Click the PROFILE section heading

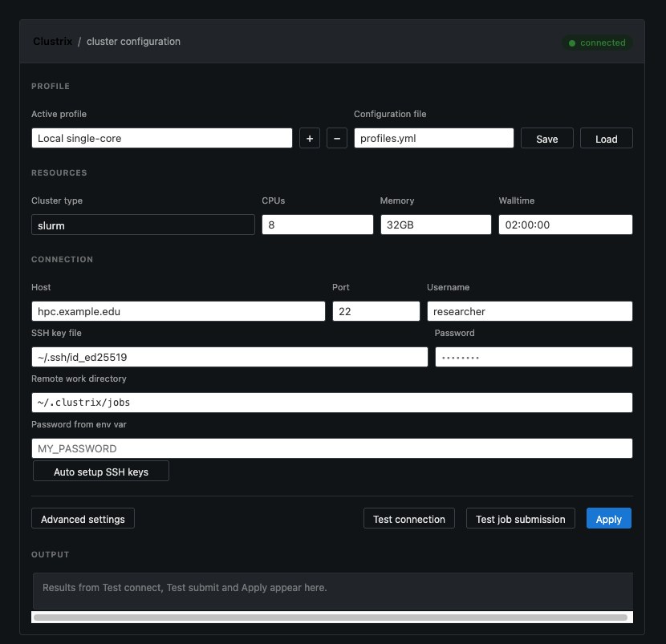click(51, 86)
